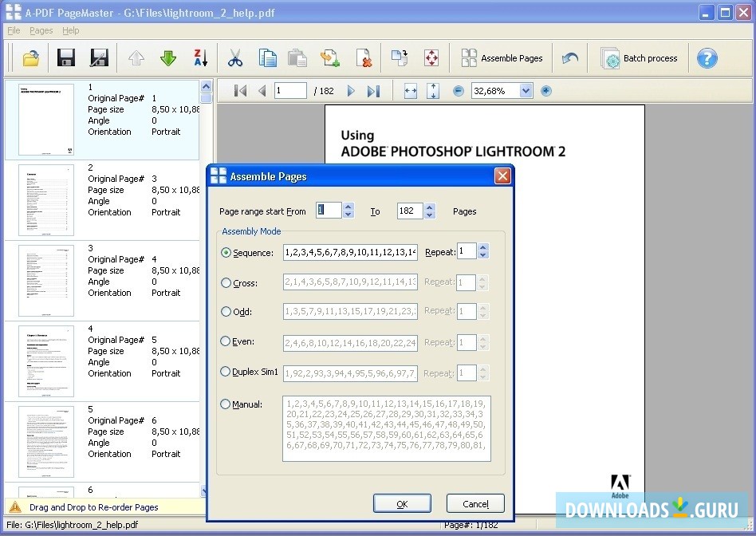
Task: Insert pages with the plus icon
Action: pyautogui.click(x=331, y=58)
